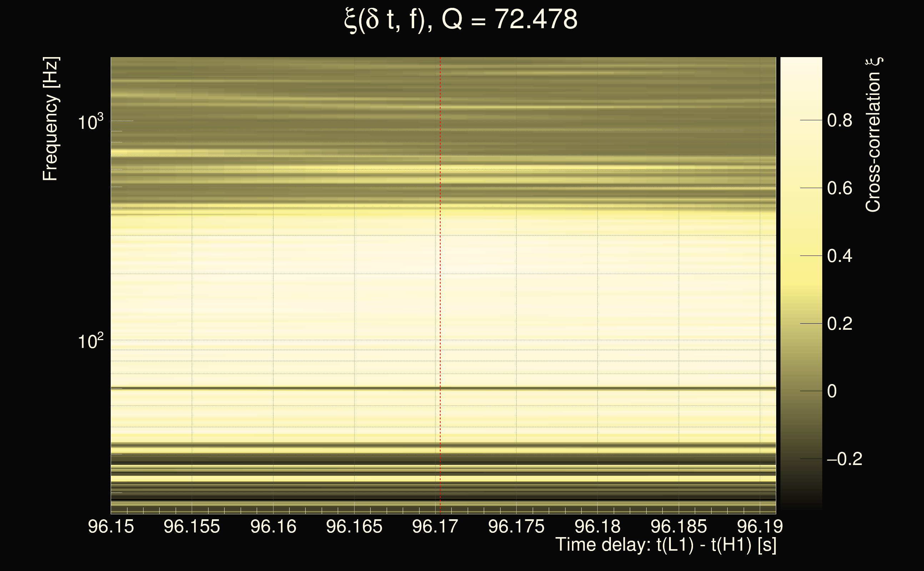Click the −0.2 value on the colorbar
924x571 pixels.
[844, 459]
